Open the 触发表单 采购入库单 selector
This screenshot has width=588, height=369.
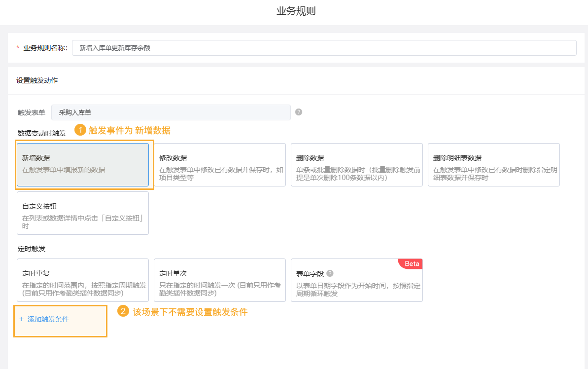[171, 112]
